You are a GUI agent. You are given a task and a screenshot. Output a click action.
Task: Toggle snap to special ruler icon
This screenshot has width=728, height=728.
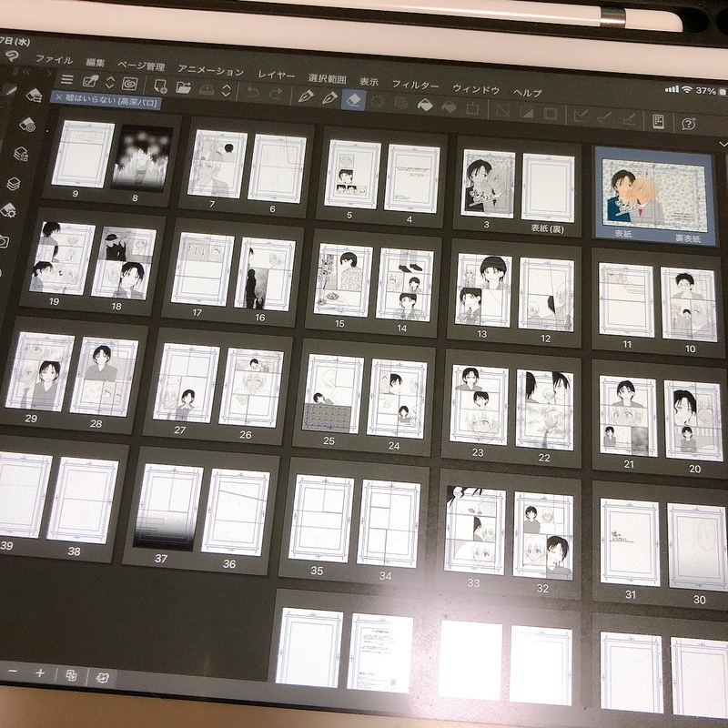(x=604, y=117)
